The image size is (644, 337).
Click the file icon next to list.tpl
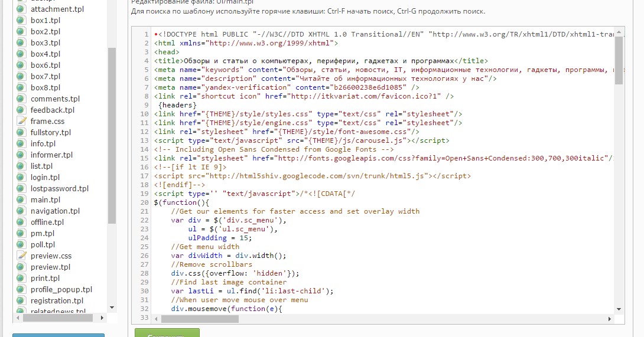(21, 166)
